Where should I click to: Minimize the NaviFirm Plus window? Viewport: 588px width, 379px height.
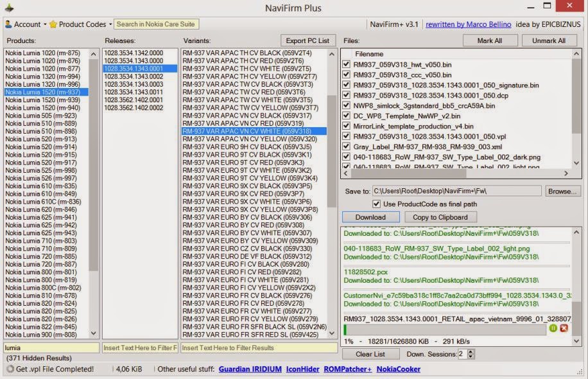(x=531, y=7)
